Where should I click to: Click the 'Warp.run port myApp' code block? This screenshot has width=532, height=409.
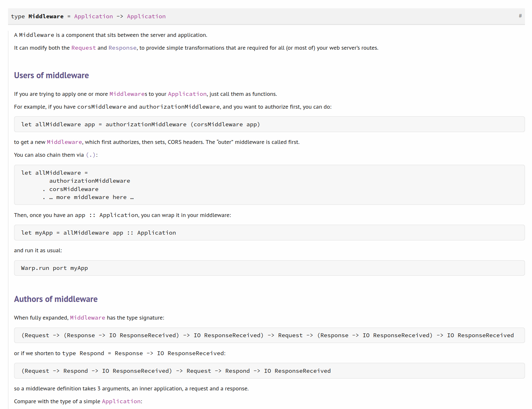[x=269, y=268]
